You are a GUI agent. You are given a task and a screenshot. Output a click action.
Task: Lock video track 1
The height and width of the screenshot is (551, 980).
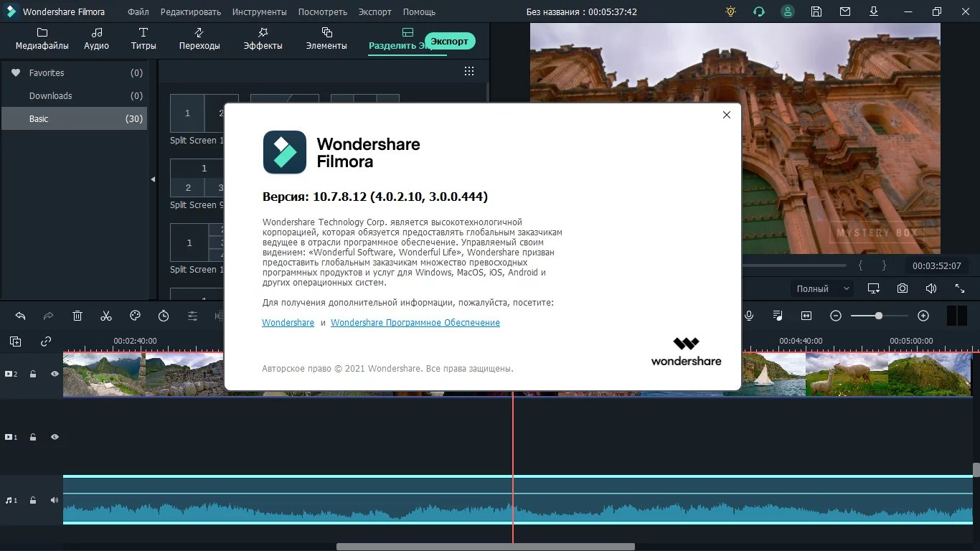(33, 437)
